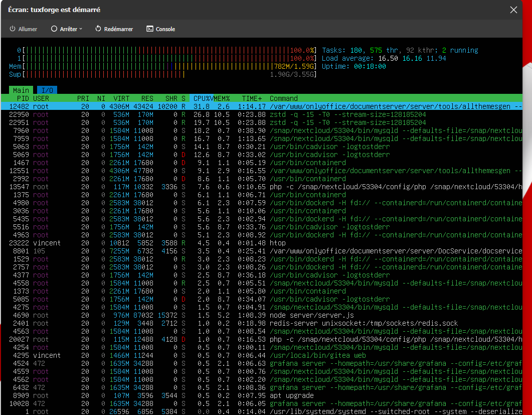Screen dimensions: 532x415
Task: Select cadvisor process PID 5069
Action: point(262,155)
